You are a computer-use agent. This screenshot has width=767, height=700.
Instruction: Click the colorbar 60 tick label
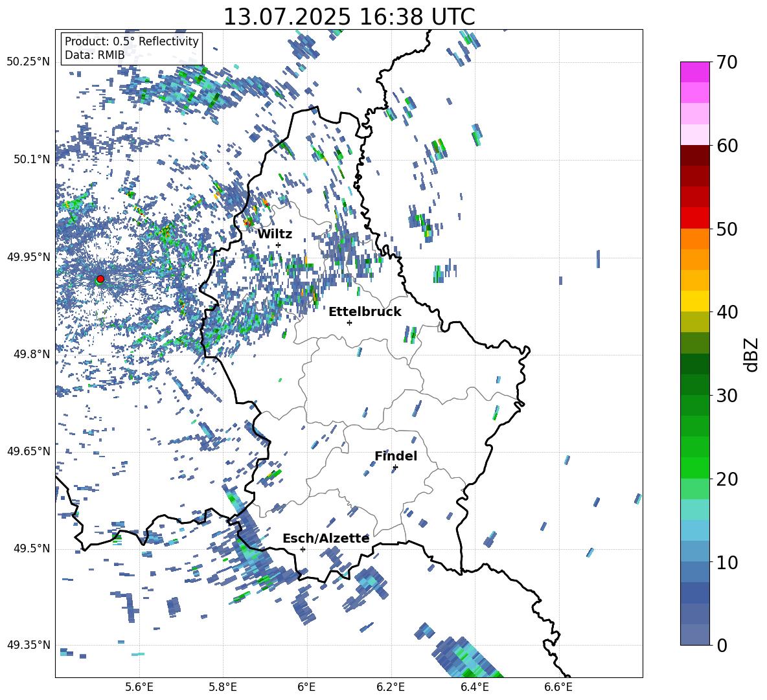coord(727,146)
